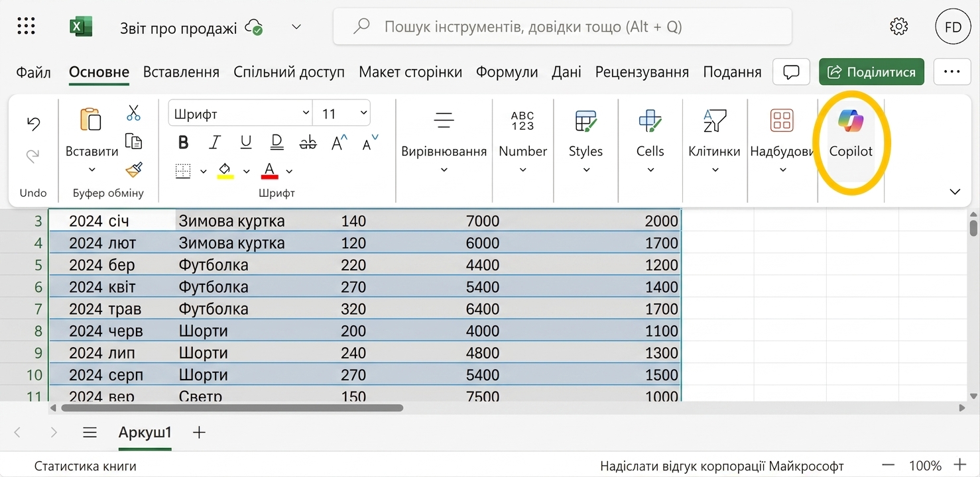980x477 pixels.
Task: Open the comments pane icon
Action: [792, 72]
